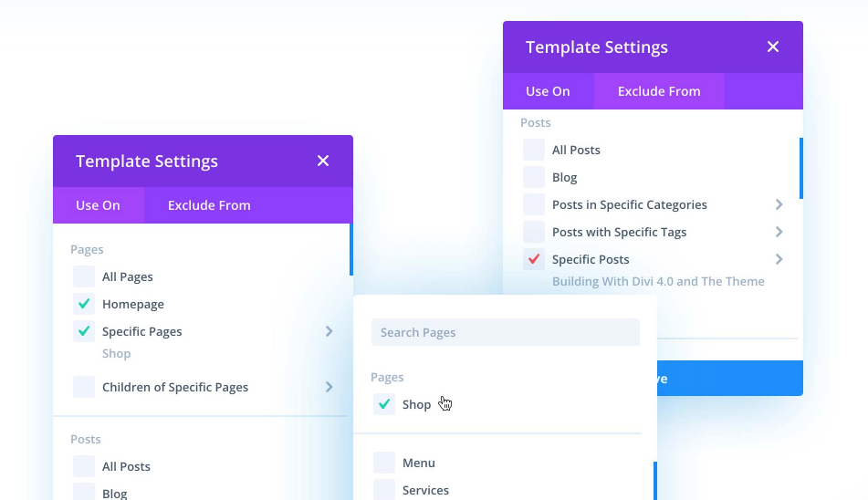Switch to Use On tab in right panel
The image size is (868, 500).
[548, 91]
